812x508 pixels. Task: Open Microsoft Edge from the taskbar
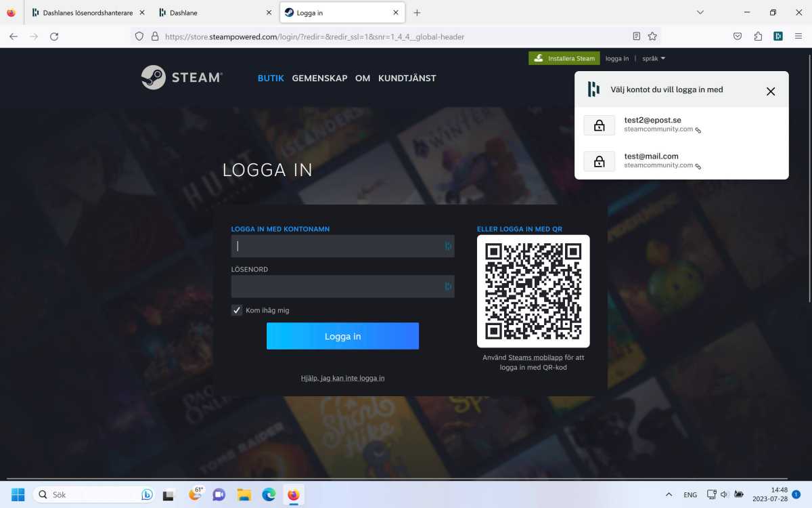269,494
